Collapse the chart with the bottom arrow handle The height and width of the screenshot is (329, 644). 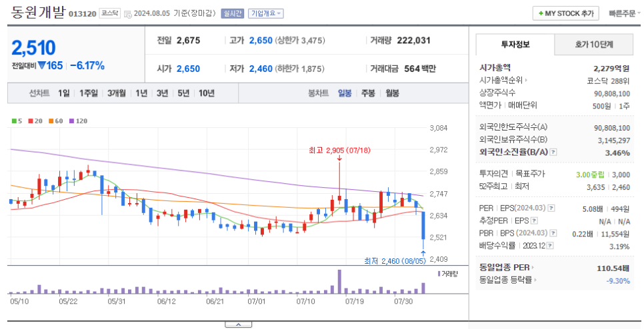click(x=238, y=324)
